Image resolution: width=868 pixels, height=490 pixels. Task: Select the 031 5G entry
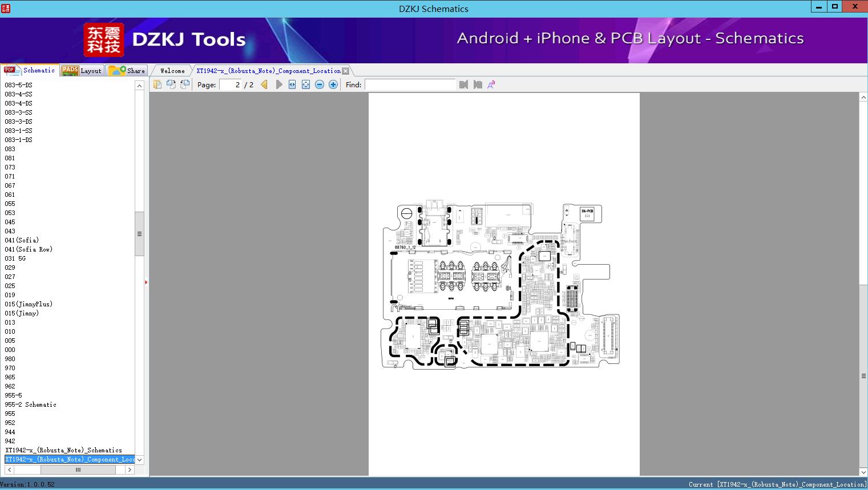pos(15,258)
